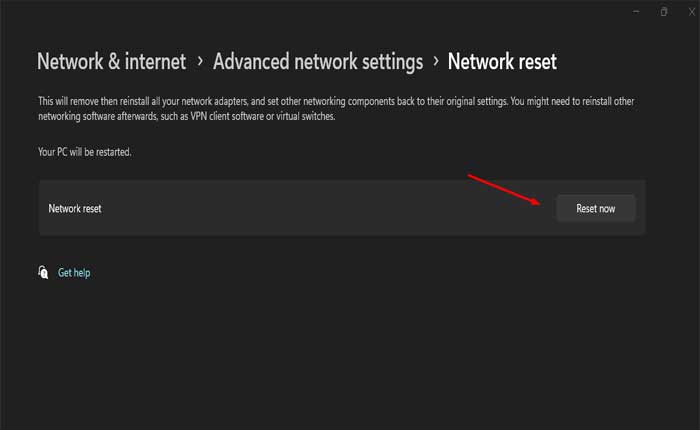Minimize the Settings window

click(x=636, y=11)
